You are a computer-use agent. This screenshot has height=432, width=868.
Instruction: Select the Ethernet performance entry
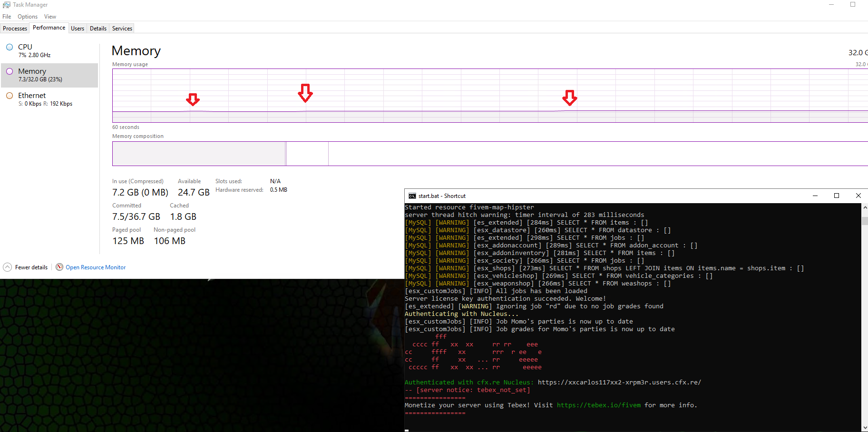49,99
